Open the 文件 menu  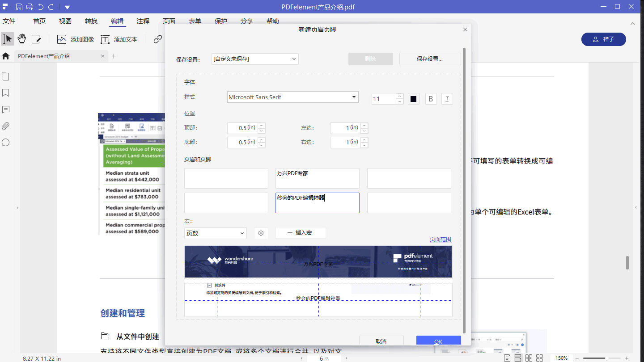[9, 21]
